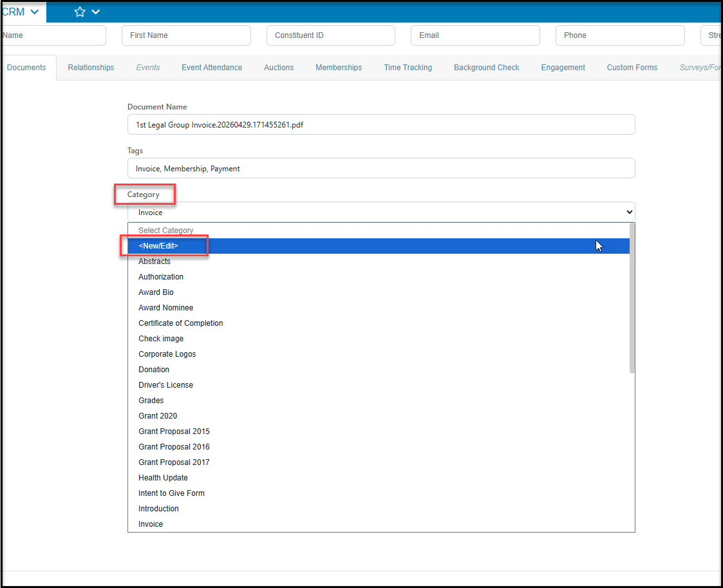The width and height of the screenshot is (723, 588).
Task: Select the Grades option
Action: [379, 401]
